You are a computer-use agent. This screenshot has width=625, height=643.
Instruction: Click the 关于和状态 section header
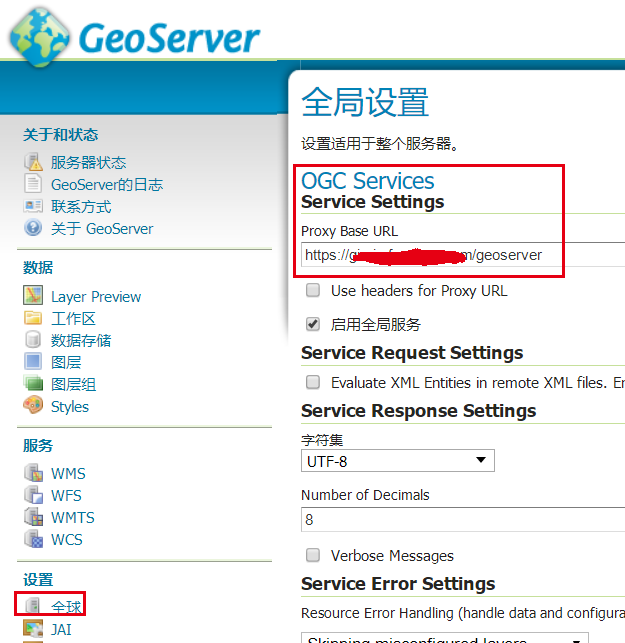[x=61, y=135]
